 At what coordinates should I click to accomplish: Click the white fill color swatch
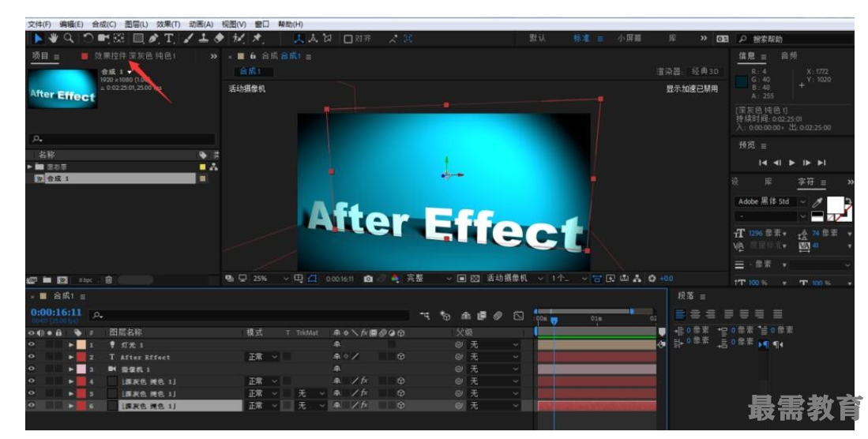click(835, 204)
